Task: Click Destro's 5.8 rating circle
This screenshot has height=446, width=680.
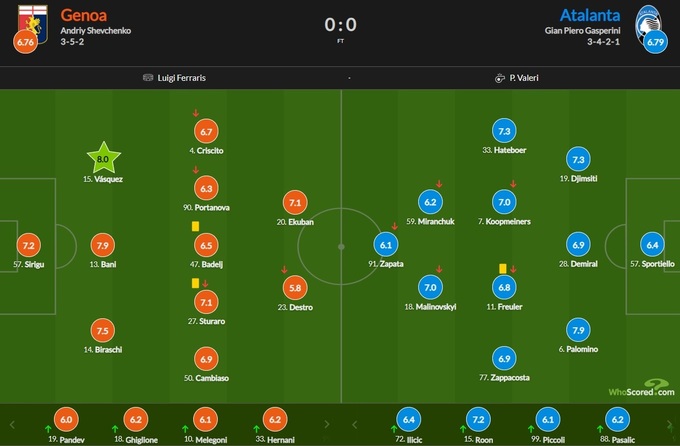Action: [295, 287]
